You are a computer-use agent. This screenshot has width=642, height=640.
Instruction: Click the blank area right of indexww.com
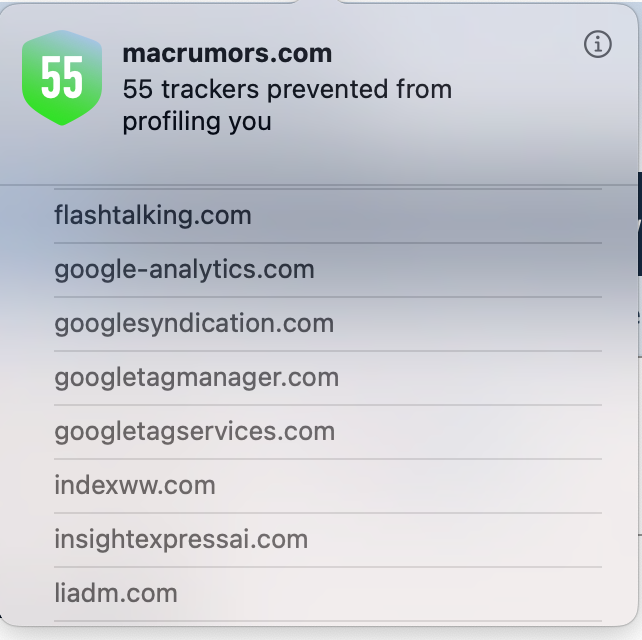[409, 486]
